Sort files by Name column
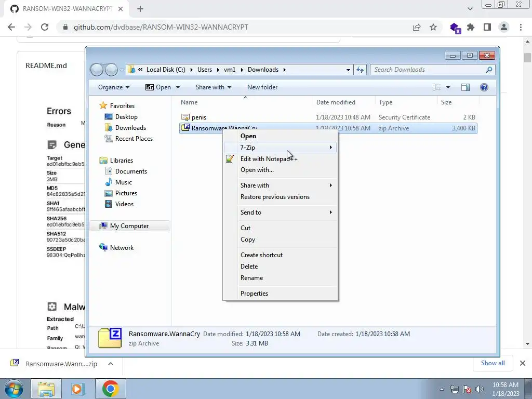 [189, 102]
